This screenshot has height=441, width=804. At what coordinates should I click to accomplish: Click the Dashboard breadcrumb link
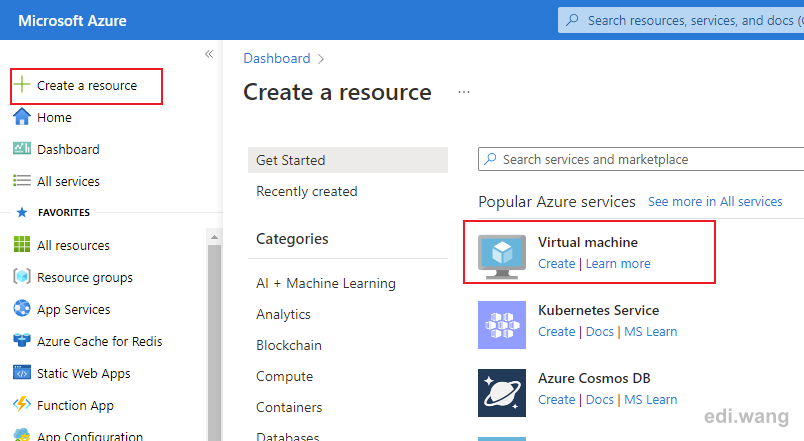(276, 58)
